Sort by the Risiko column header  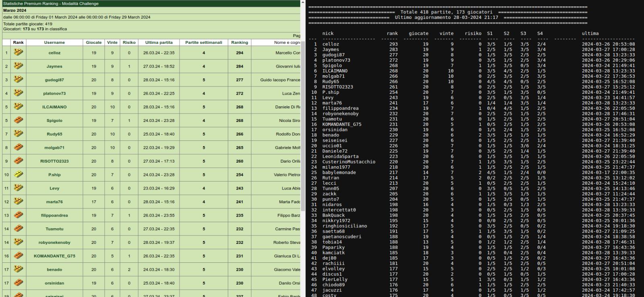[x=129, y=42]
